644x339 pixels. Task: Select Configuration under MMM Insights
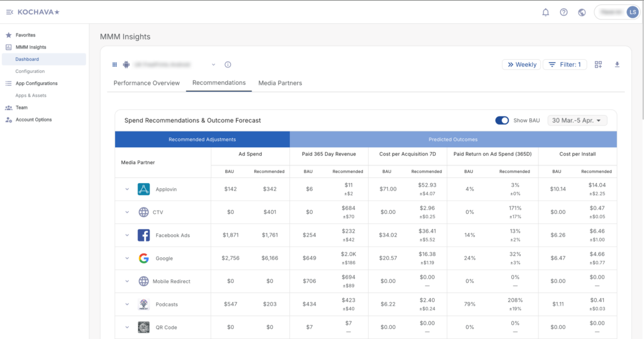(x=30, y=71)
